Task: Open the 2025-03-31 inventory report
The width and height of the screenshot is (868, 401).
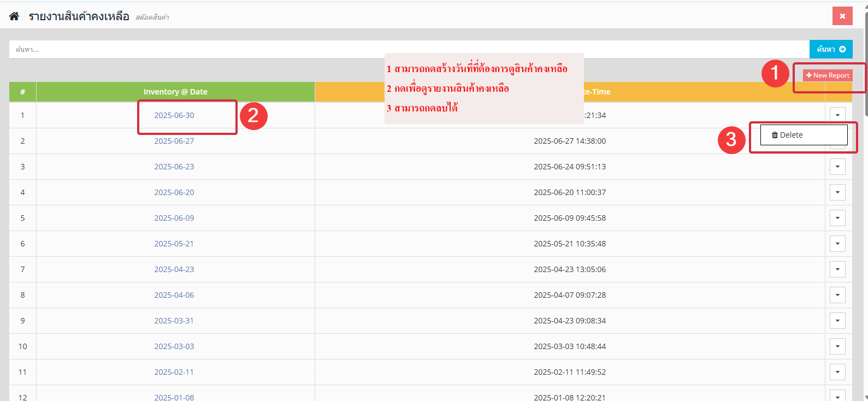Action: [174, 321]
